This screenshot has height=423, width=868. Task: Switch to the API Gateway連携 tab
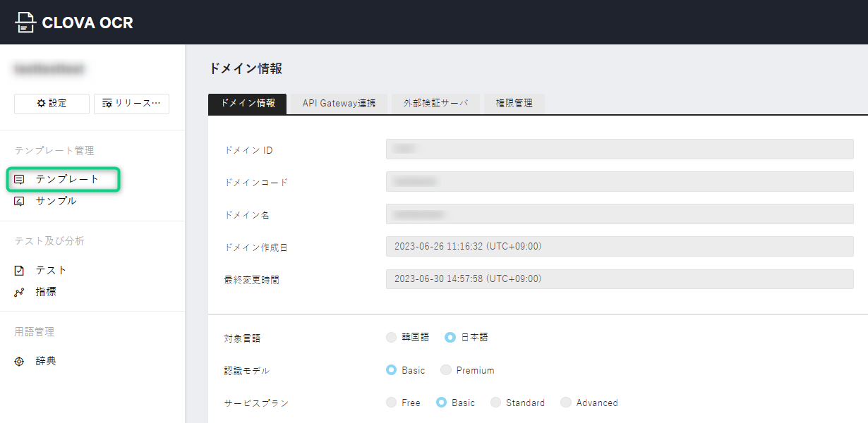pyautogui.click(x=339, y=104)
